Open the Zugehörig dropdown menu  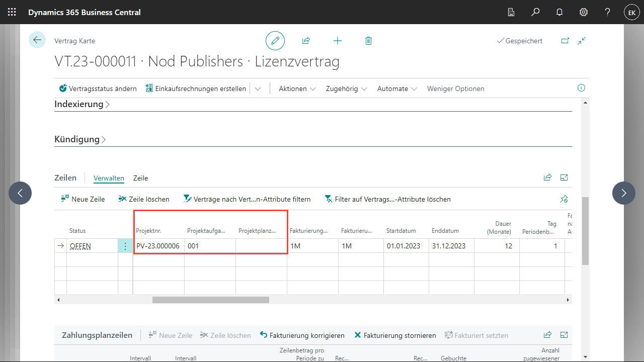[x=346, y=88]
